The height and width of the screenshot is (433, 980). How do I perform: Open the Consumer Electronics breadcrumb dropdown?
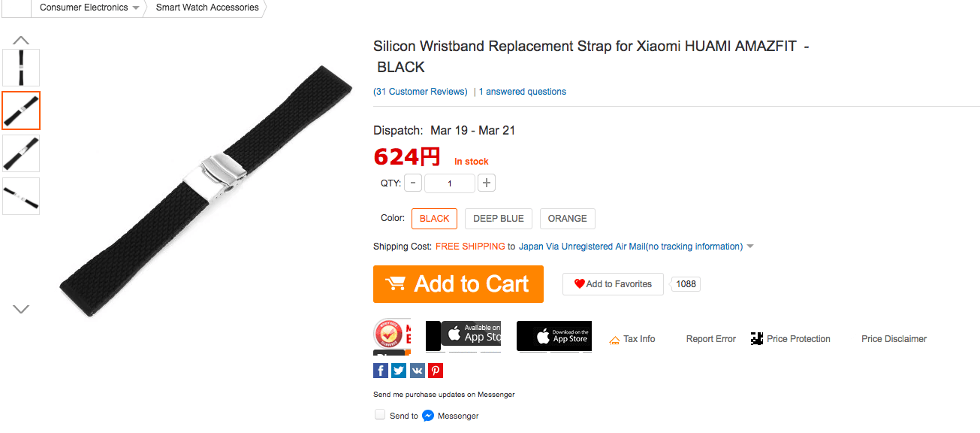point(135,8)
